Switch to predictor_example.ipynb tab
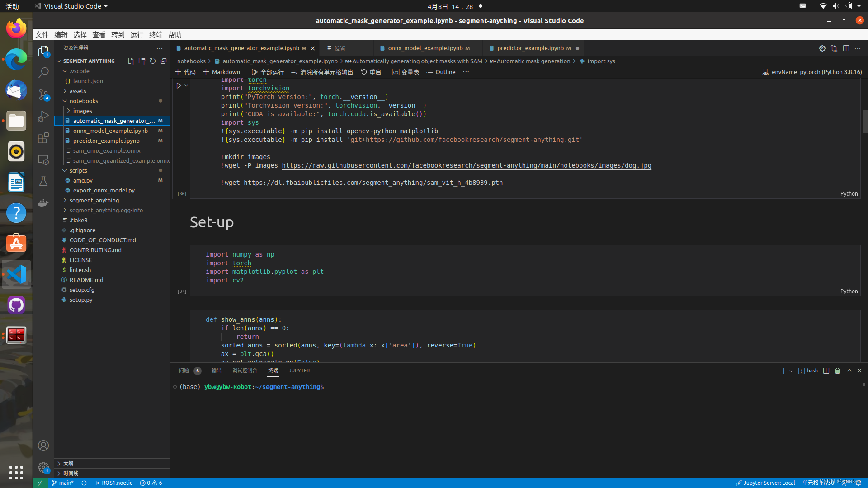 pyautogui.click(x=530, y=48)
